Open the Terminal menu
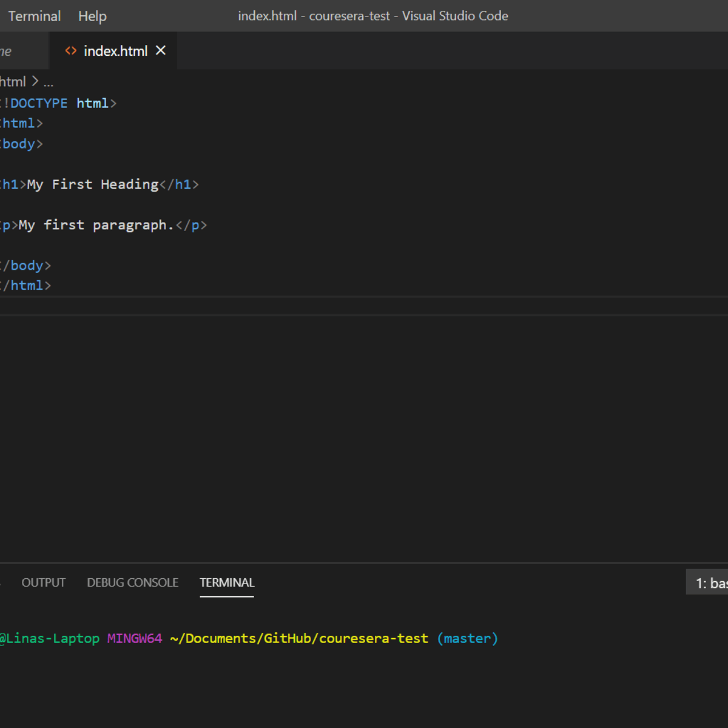The height and width of the screenshot is (728, 728). point(34,16)
